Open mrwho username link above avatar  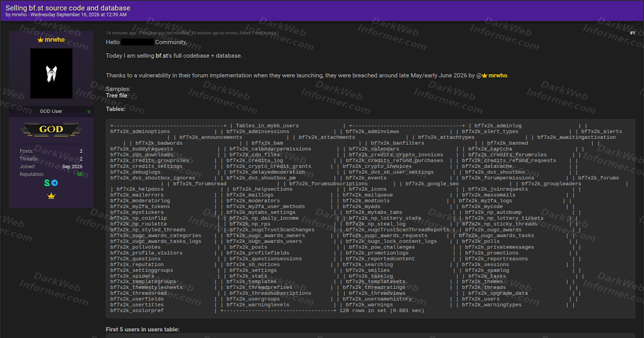coord(54,40)
